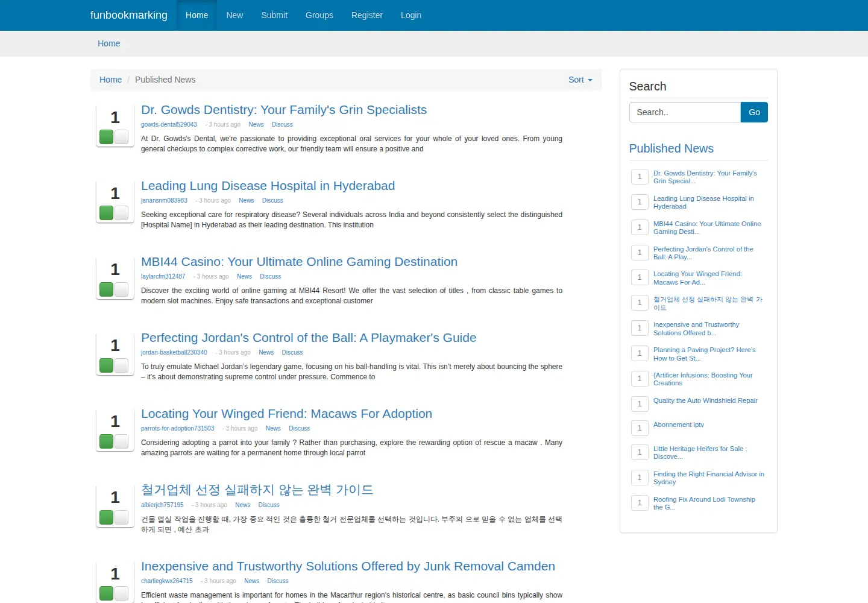The image size is (868, 603).
Task: Open the Login page
Action: (x=411, y=15)
